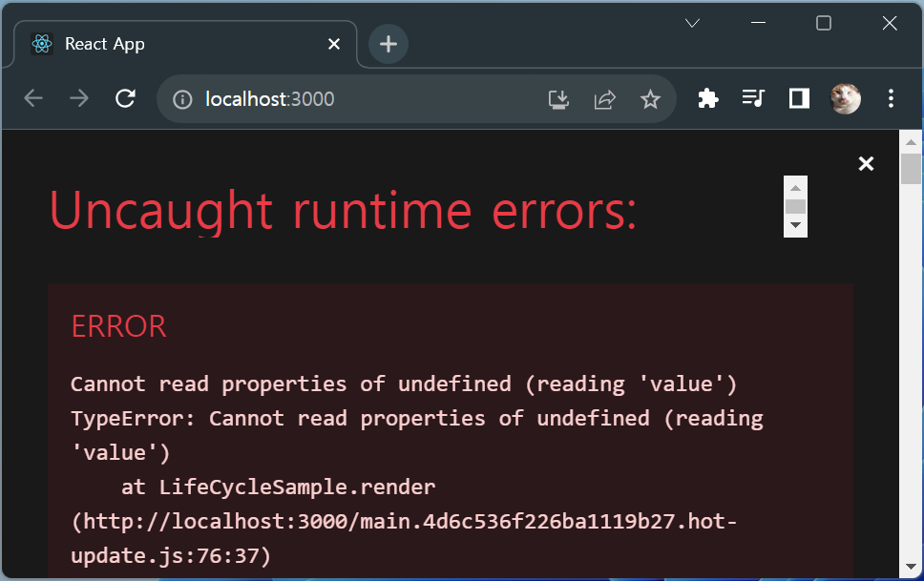The width and height of the screenshot is (924, 581).
Task: Click the ERROR heading text
Action: pos(118,326)
